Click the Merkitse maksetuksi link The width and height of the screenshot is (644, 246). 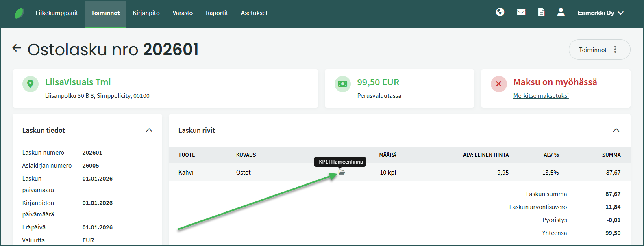click(541, 96)
